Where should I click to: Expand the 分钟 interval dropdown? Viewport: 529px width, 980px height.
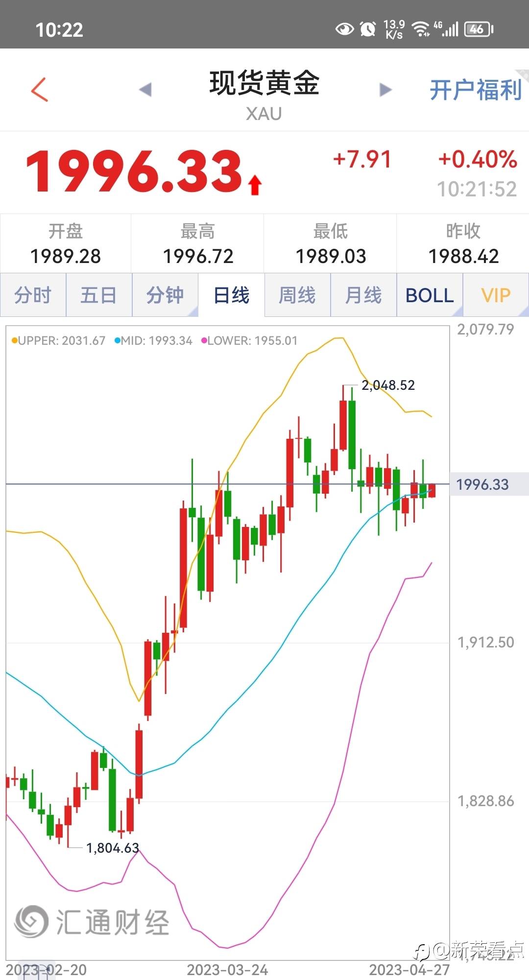[165, 295]
